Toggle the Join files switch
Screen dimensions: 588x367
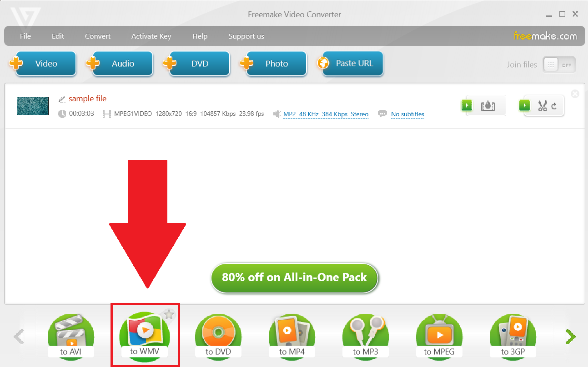tap(559, 64)
